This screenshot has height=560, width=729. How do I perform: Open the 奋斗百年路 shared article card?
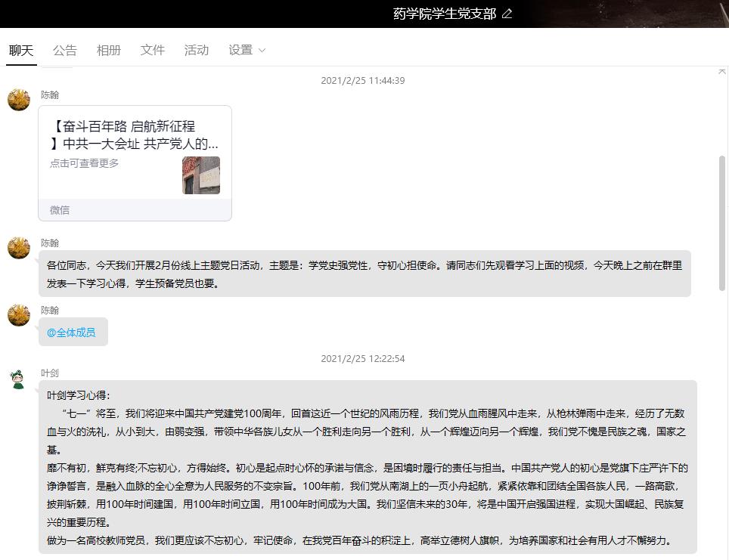135,135
